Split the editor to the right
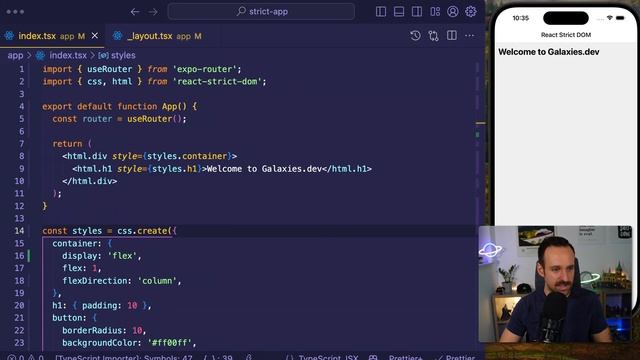The image size is (640, 360). pos(452,36)
